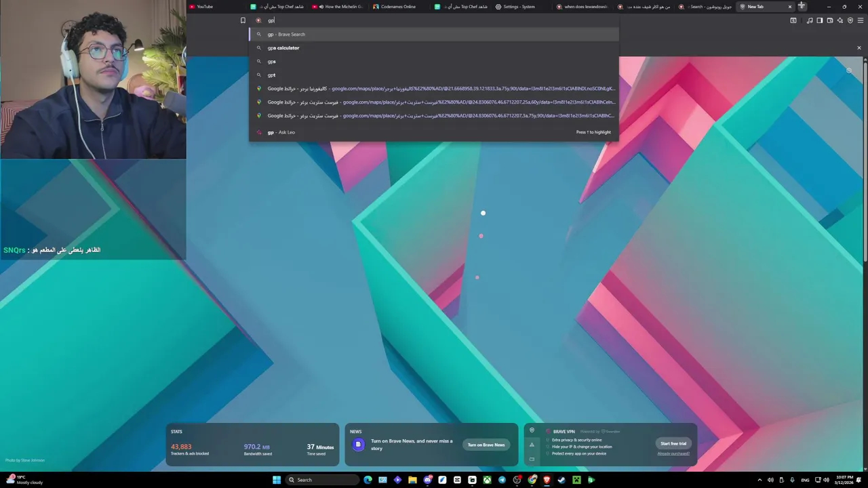This screenshot has width=868, height=488.
Task: Open the Google Maps suggestion with '2.25a,60y'
Action: point(434,102)
